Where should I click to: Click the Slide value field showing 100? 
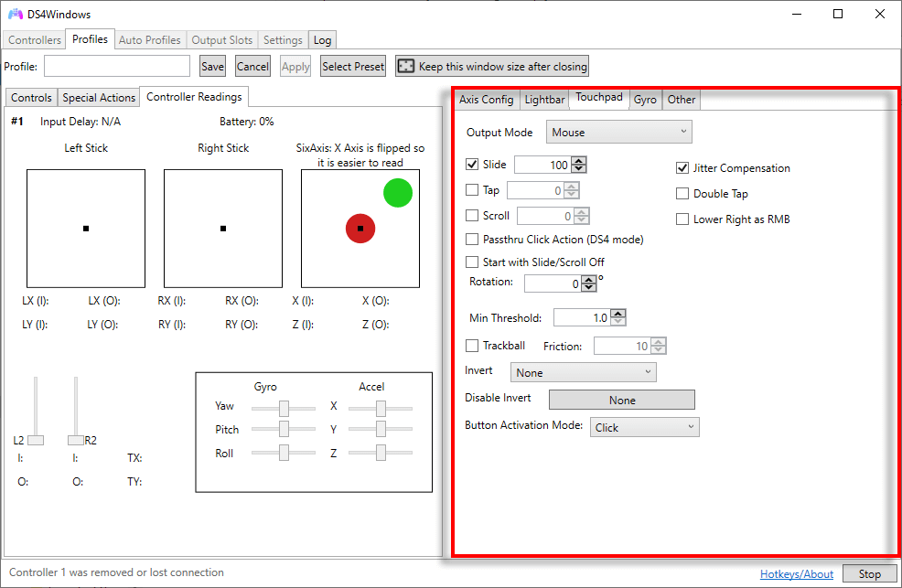(x=543, y=165)
